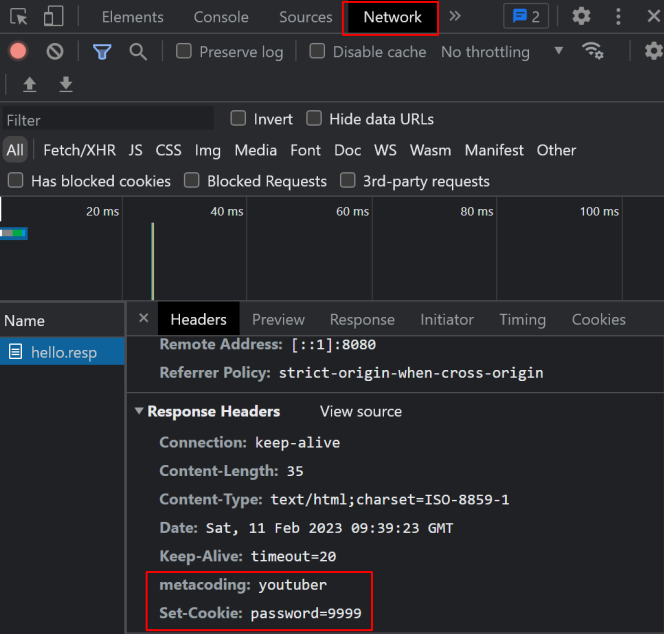Check Hide data URLs checkbox
Screen dimensions: 664x634
coord(314,118)
